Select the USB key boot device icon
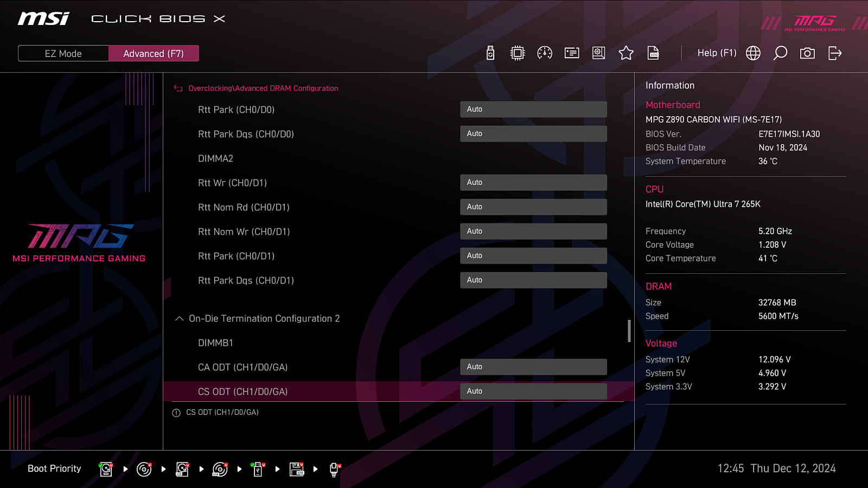This screenshot has height=488, width=868. click(x=258, y=469)
